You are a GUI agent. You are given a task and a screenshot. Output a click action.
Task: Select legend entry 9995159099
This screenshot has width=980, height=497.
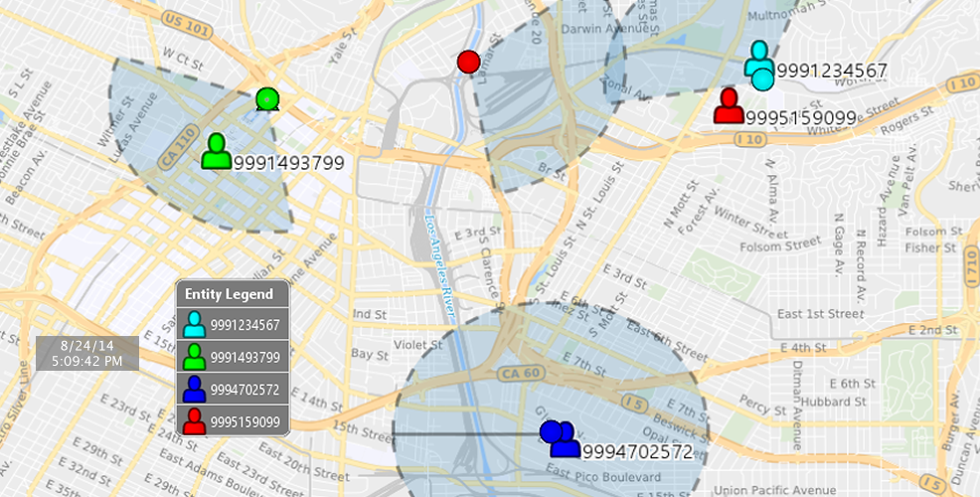point(233,422)
